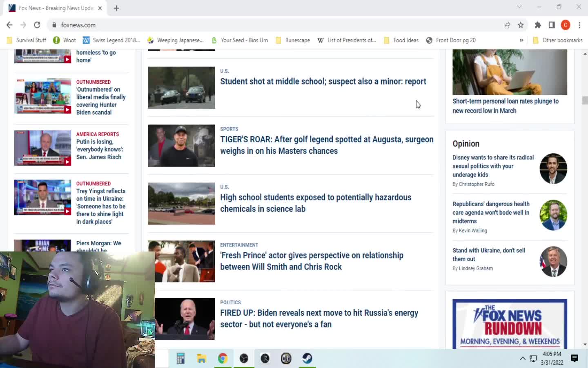
Task: Open TIGER'S ROAR Masters chances headline
Action: click(327, 145)
